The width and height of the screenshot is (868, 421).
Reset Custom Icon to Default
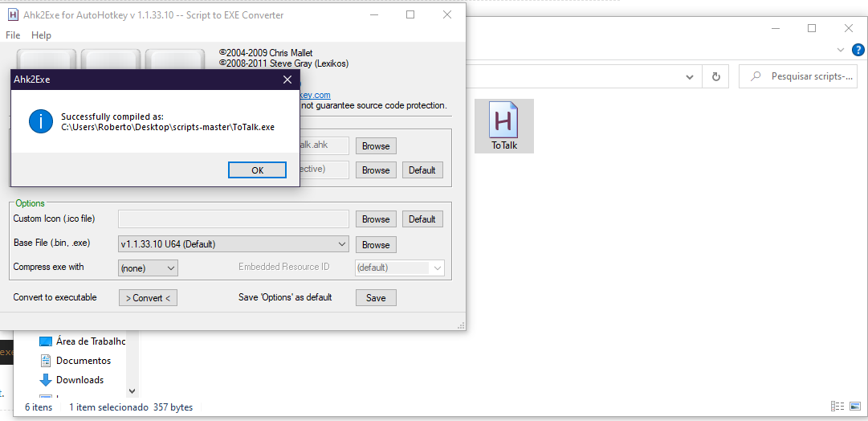422,219
